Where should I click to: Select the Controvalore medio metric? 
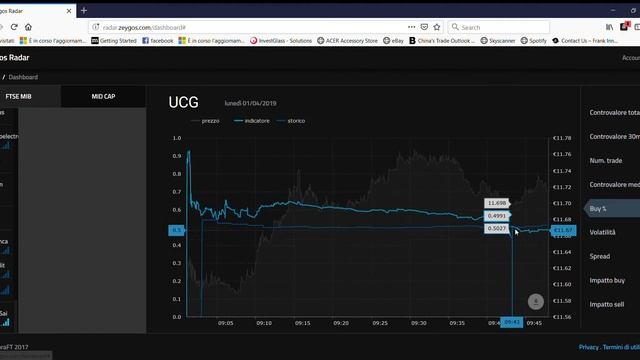[615, 184]
